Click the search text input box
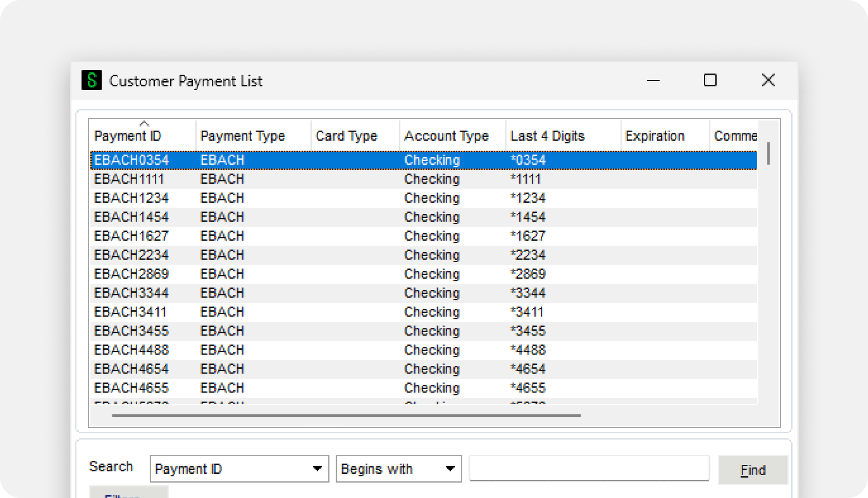868x498 pixels. (589, 469)
